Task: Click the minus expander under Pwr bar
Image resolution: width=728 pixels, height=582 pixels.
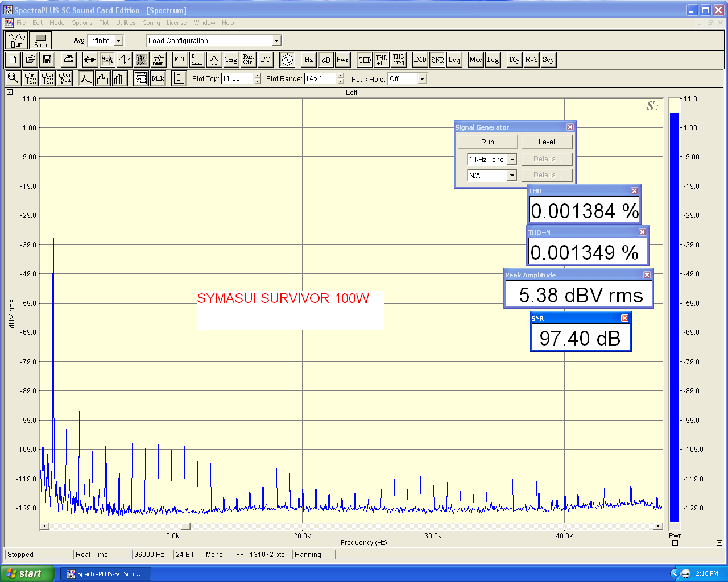Action: point(675,543)
